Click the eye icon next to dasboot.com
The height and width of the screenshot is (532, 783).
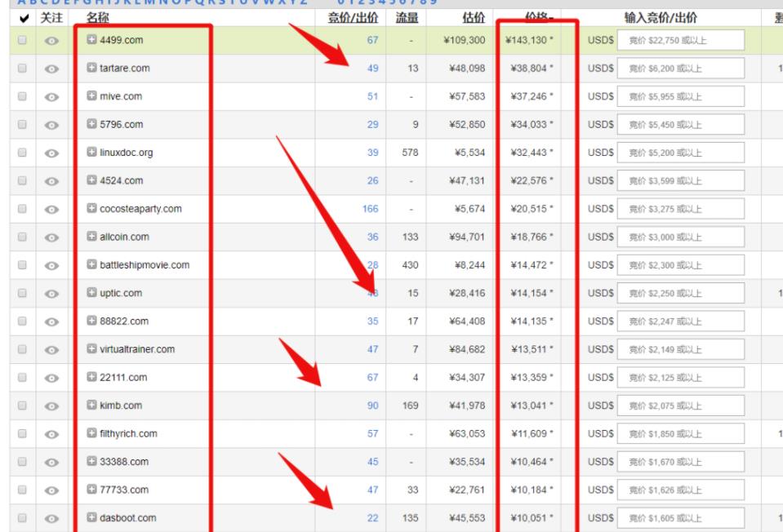point(51,518)
